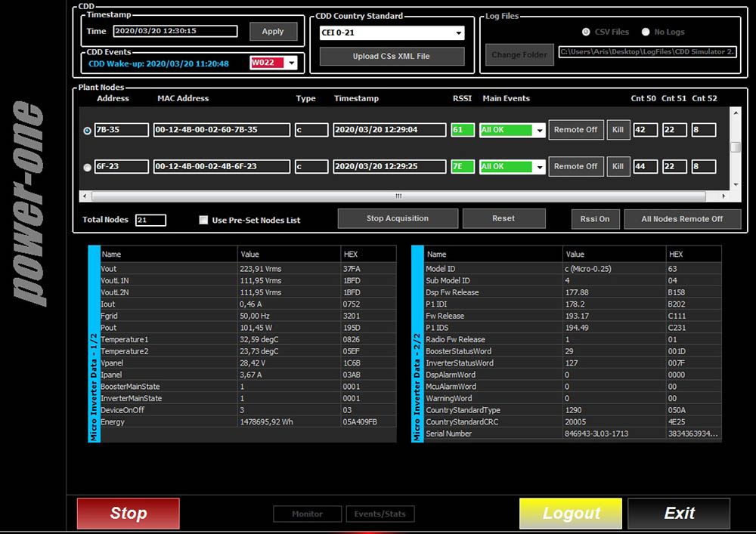Click the CDD Wake-up event text
The image size is (756, 534).
159,63
